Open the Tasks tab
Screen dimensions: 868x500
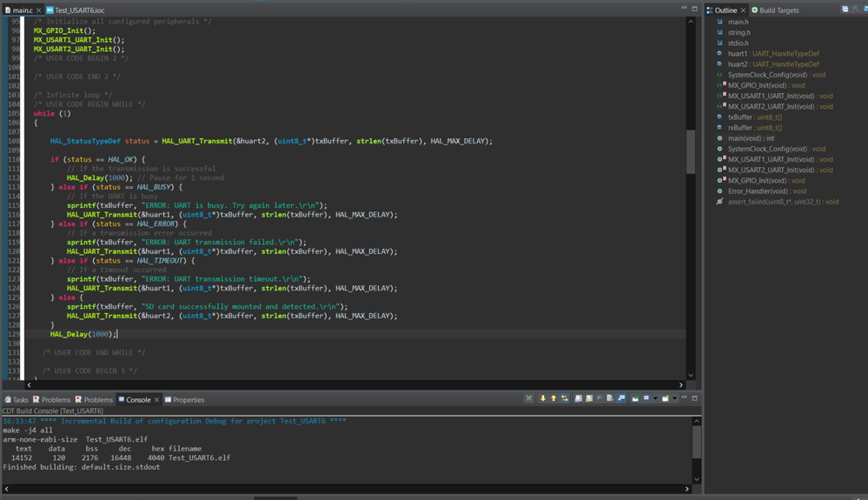(16, 399)
